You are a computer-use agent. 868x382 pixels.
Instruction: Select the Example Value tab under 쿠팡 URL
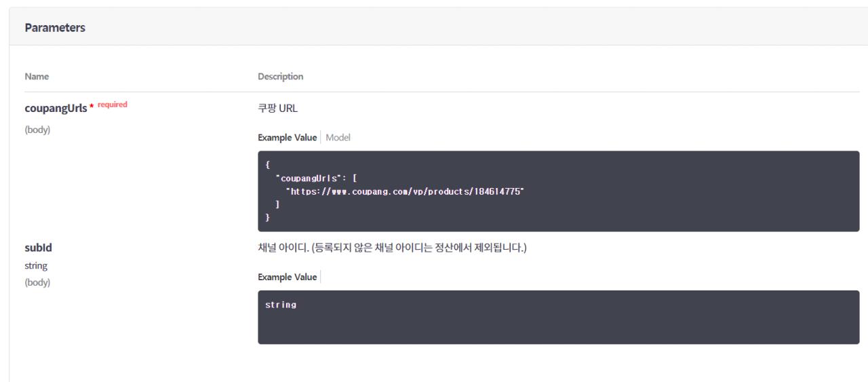click(287, 137)
